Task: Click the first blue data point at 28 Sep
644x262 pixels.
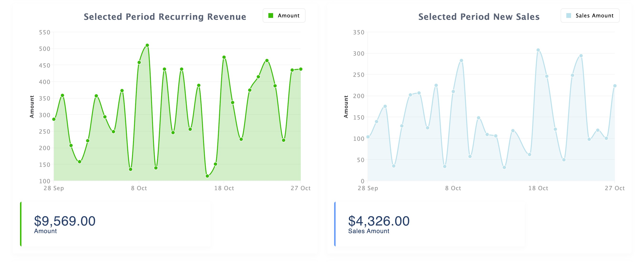Action: point(368,137)
